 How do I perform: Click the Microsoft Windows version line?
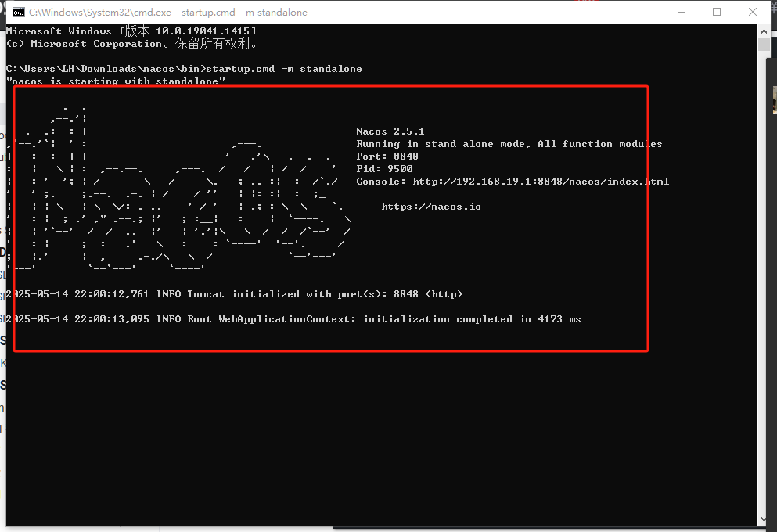(x=131, y=31)
